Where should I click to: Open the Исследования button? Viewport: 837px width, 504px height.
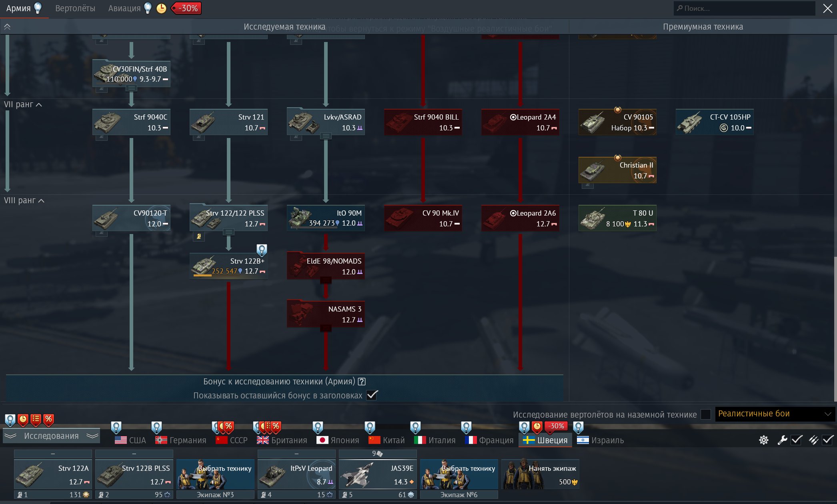coord(51,436)
